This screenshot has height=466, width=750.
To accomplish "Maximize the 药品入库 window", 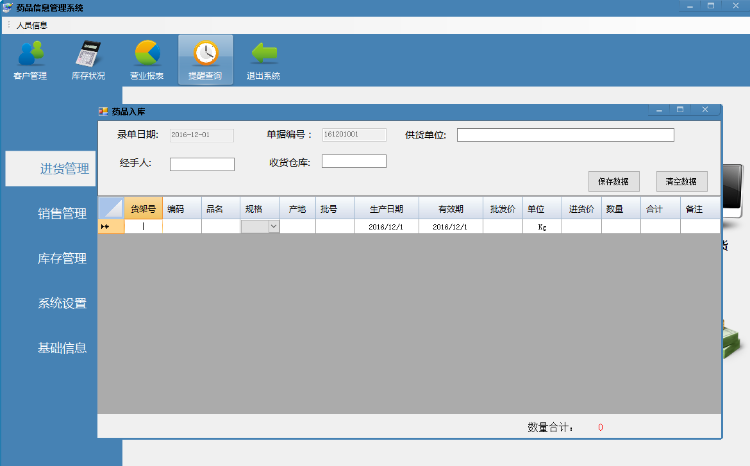I will point(680,110).
